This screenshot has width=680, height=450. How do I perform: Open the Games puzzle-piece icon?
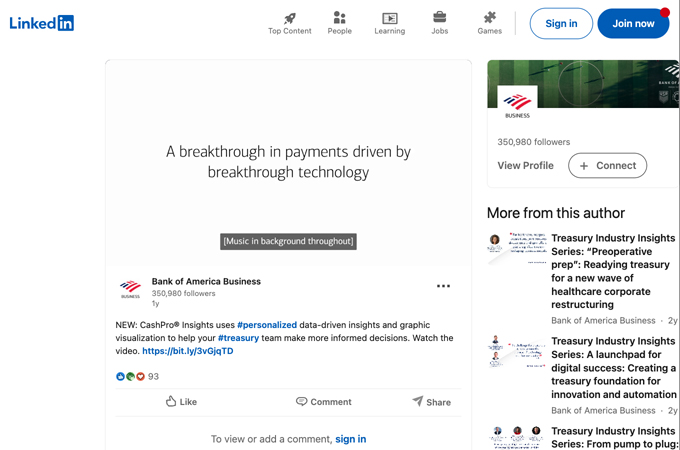[490, 17]
